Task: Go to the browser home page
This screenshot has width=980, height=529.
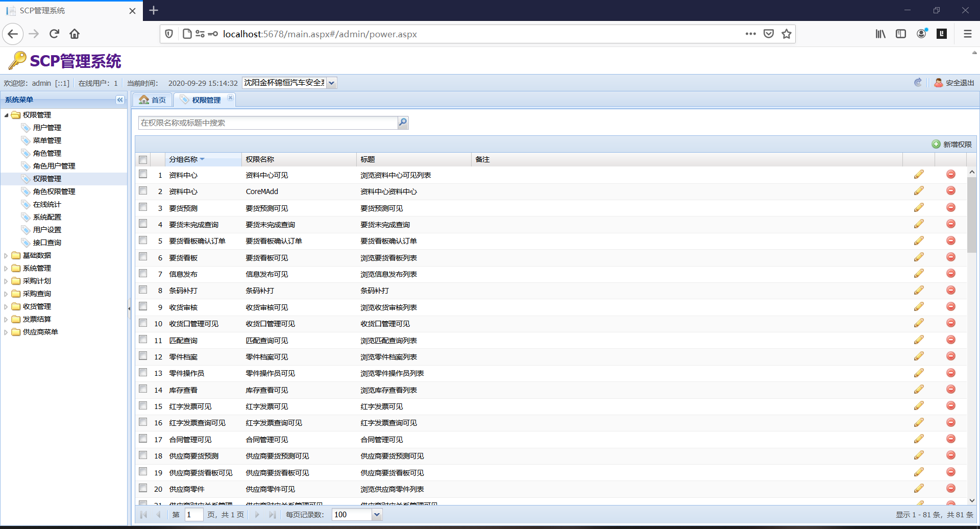Action: pos(75,34)
